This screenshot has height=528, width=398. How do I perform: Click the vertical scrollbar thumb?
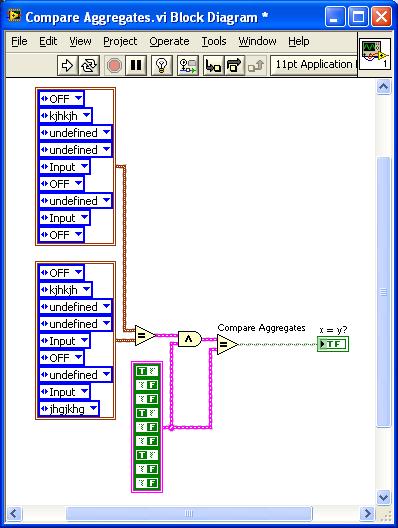tap(384, 292)
